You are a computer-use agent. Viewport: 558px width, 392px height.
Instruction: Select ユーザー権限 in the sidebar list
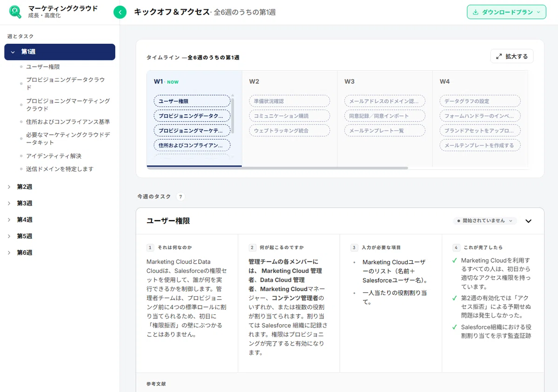[x=43, y=67]
